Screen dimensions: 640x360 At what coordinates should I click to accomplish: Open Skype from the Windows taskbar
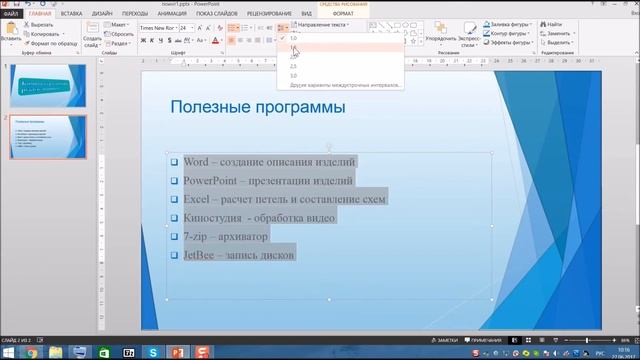153,352
